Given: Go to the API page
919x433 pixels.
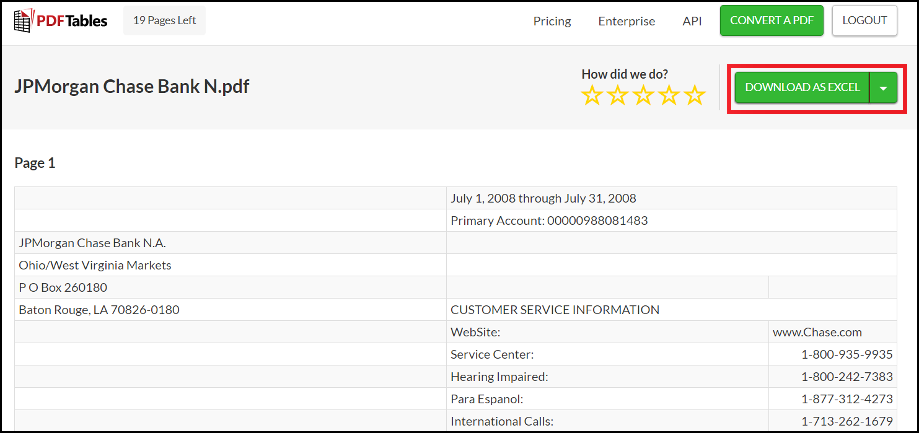Looking at the screenshot, I should pos(692,21).
